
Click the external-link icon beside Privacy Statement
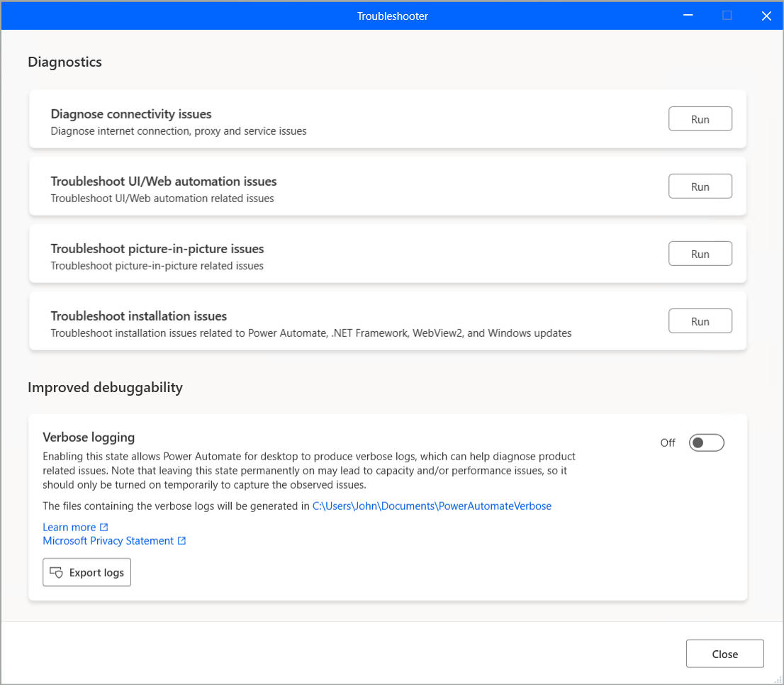[x=182, y=540]
